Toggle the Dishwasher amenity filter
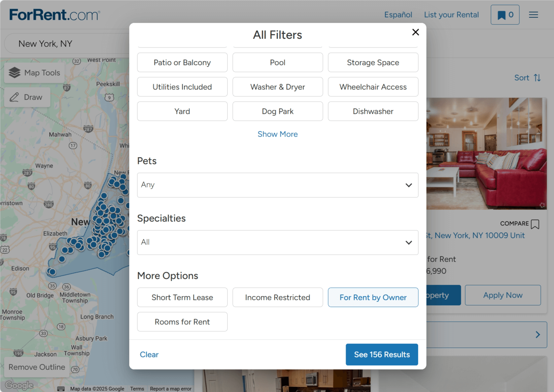554x392 pixels. (373, 111)
